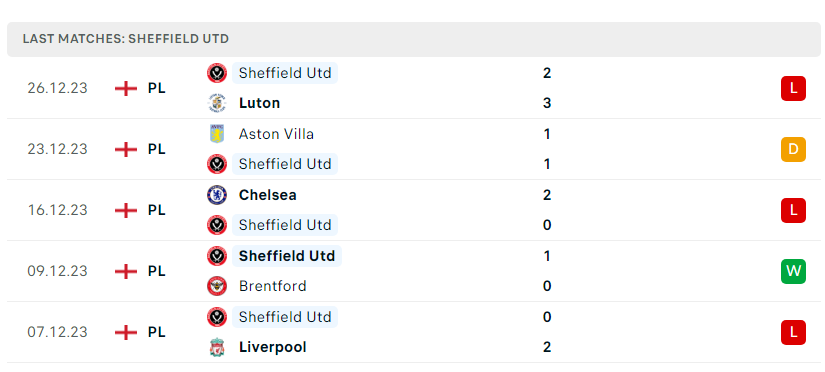
Task: Click England flag on 26.12.23 row
Action: click(x=126, y=88)
